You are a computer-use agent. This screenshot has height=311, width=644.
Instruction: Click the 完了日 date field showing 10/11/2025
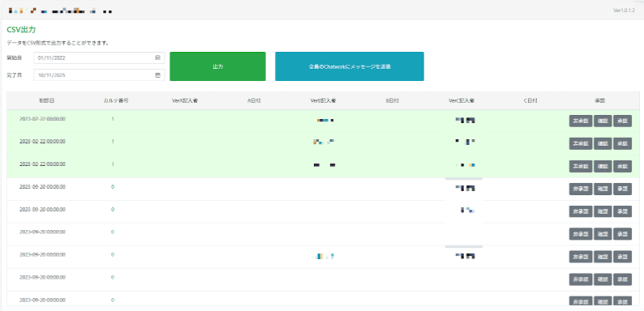[99, 75]
